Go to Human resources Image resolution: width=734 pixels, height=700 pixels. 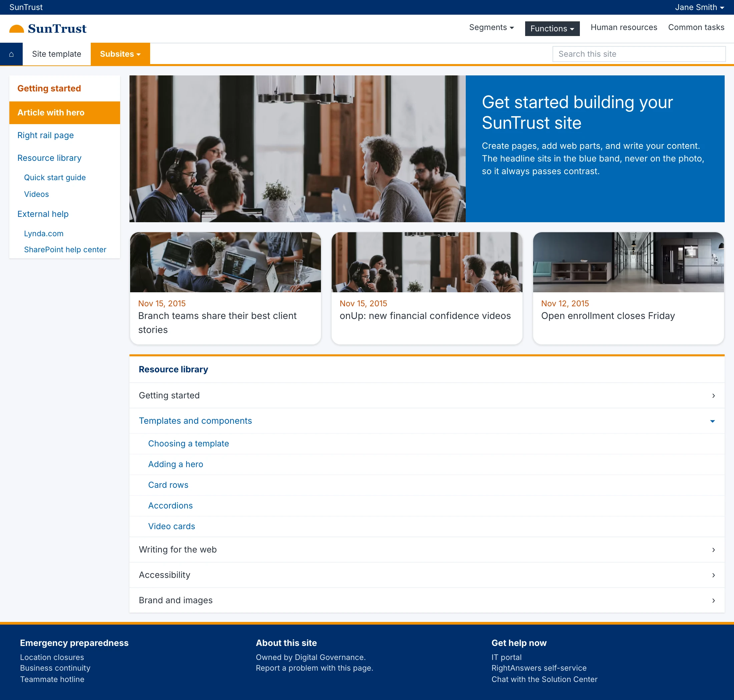point(624,28)
